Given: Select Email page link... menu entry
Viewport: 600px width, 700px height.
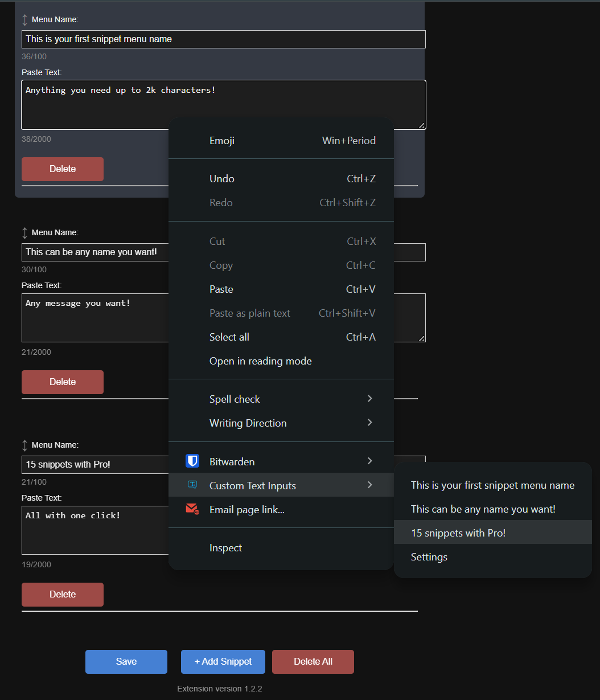Looking at the screenshot, I should point(281,510).
